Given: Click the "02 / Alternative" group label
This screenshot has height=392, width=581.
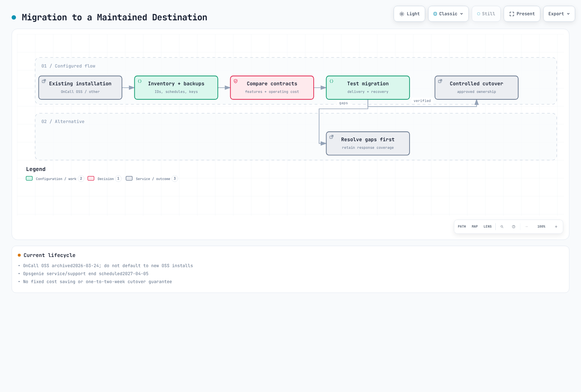Looking at the screenshot, I should click(x=63, y=122).
